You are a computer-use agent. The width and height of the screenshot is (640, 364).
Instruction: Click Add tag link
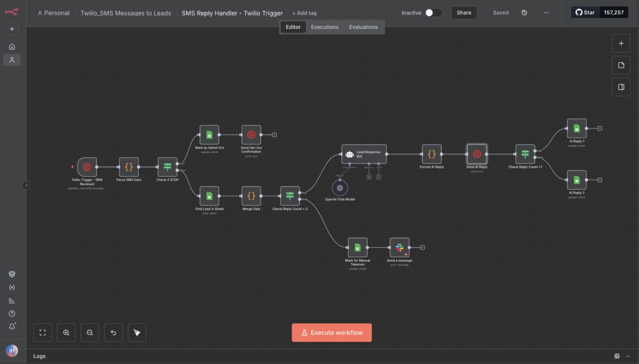tap(304, 13)
